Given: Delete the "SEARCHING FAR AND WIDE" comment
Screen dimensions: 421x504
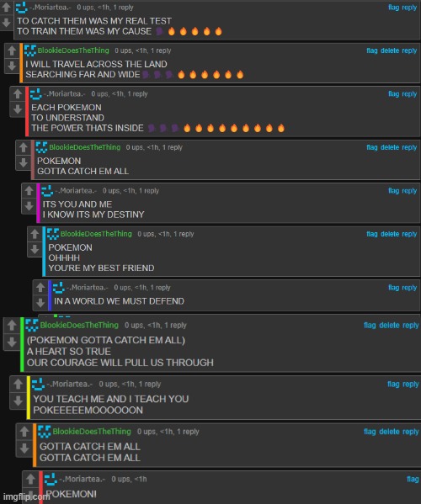Looking at the screenshot, I should click(390, 50).
